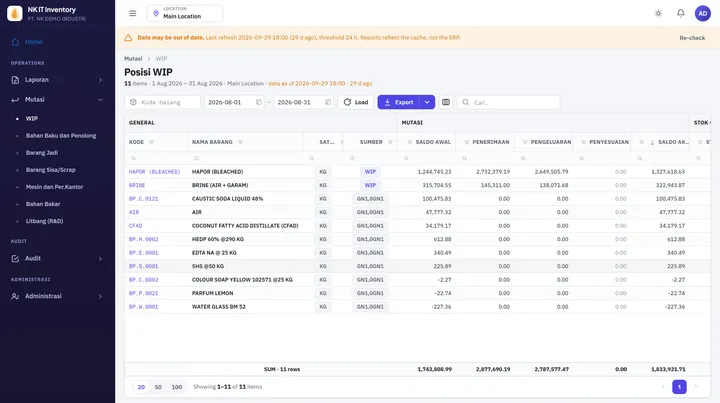Click Re-check in the banner
This screenshot has width=720, height=403.
pyautogui.click(x=692, y=38)
